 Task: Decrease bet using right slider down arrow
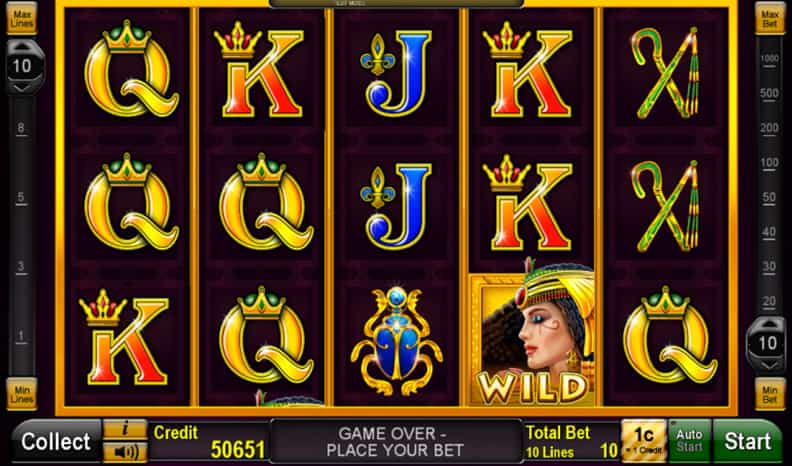point(767,366)
